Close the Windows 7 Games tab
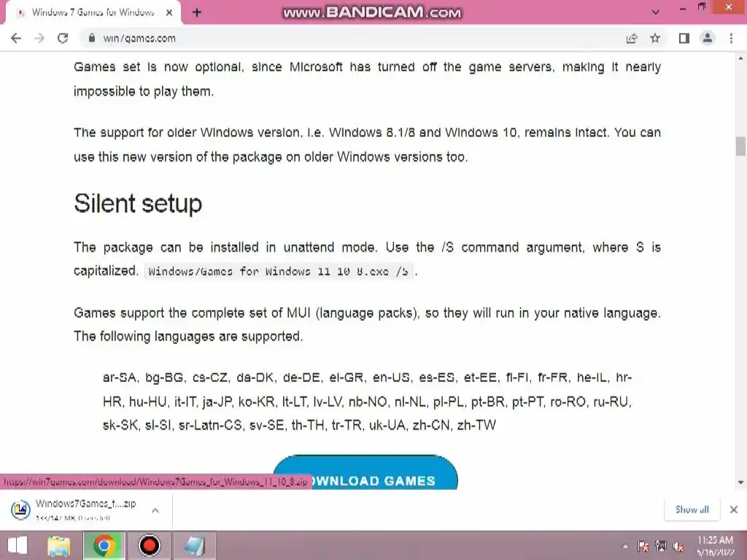The image size is (747, 560). pyautogui.click(x=169, y=13)
